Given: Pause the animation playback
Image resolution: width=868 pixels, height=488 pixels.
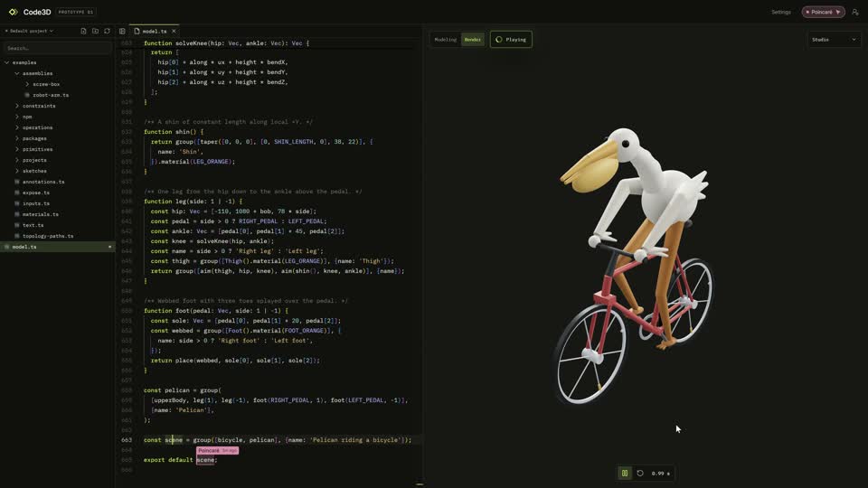Looking at the screenshot, I should click(625, 473).
